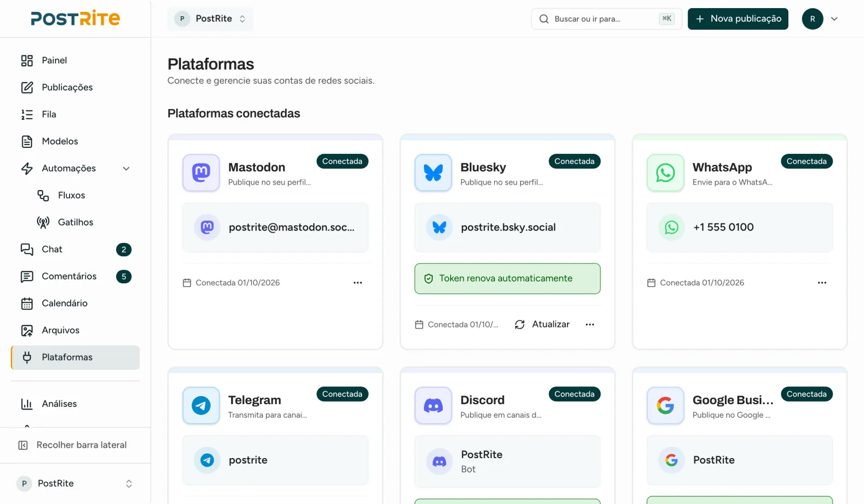The width and height of the screenshot is (864, 504).
Task: Click the WhatsApp platform logo
Action: [665, 173]
